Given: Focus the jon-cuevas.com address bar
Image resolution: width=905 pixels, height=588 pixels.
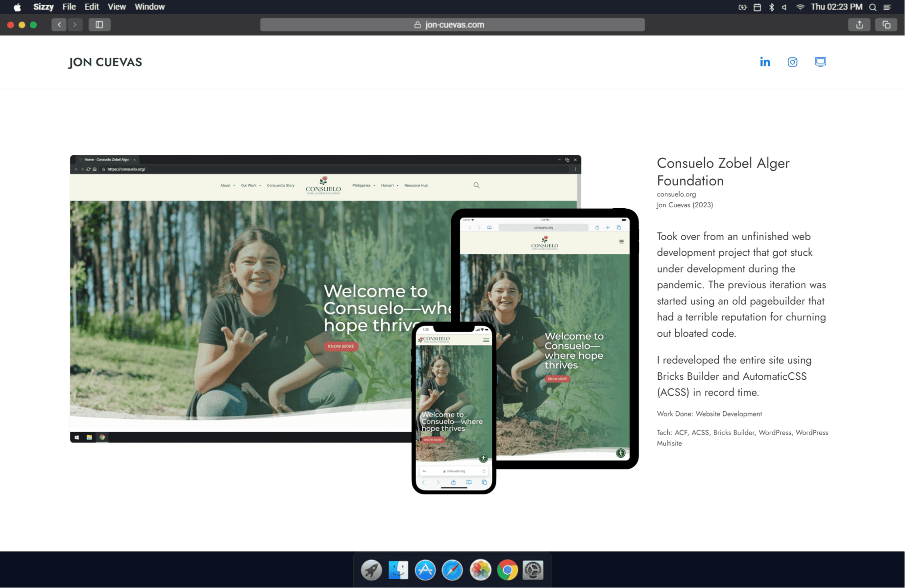Looking at the screenshot, I should click(452, 24).
